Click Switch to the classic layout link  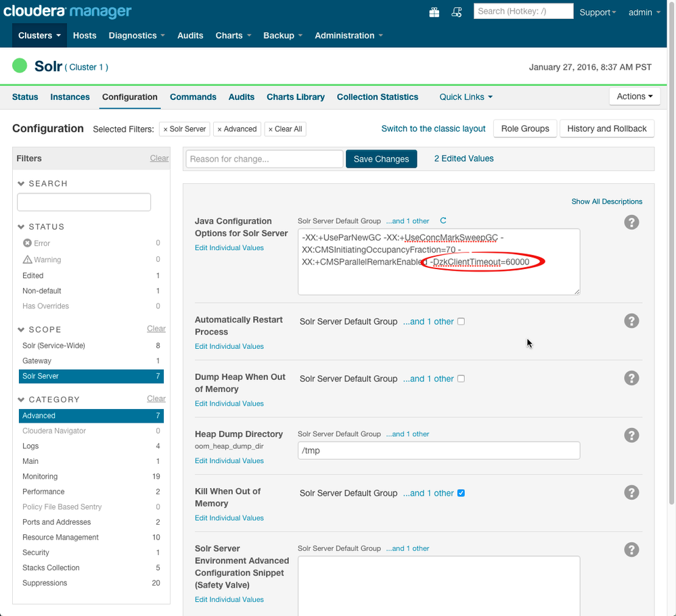[433, 128]
